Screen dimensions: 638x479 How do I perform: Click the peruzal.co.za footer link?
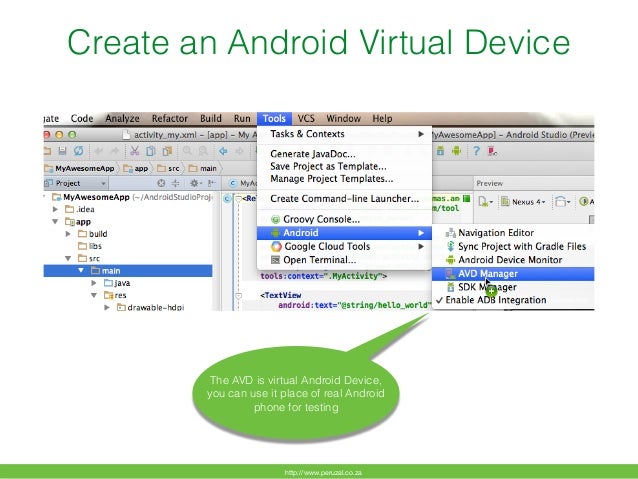coord(323,473)
